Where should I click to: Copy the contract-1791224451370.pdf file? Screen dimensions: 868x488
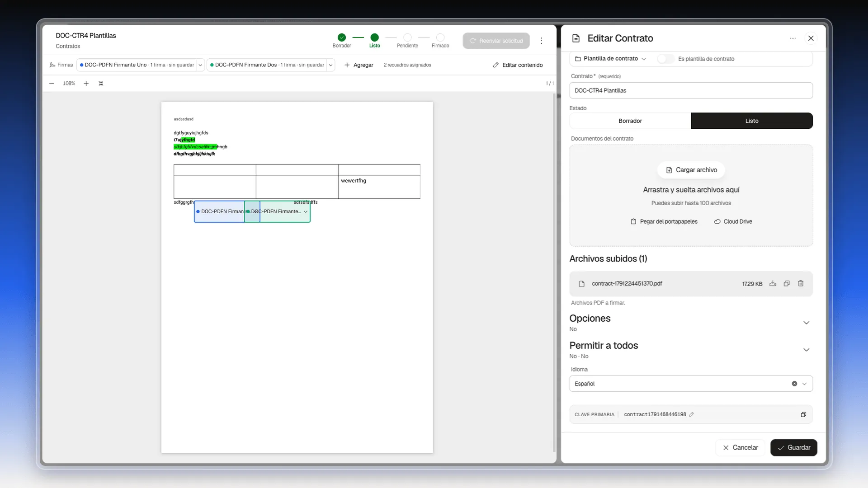pyautogui.click(x=787, y=284)
